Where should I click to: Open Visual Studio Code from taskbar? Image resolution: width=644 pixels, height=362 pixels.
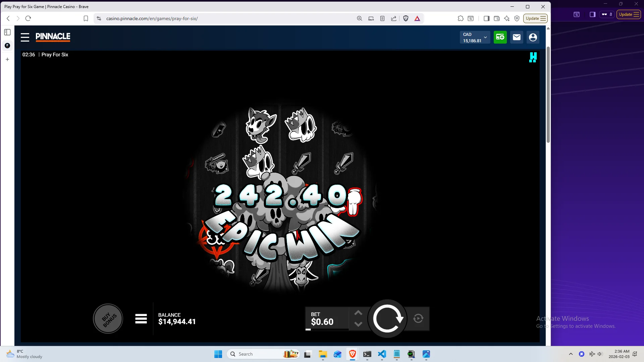(x=382, y=354)
